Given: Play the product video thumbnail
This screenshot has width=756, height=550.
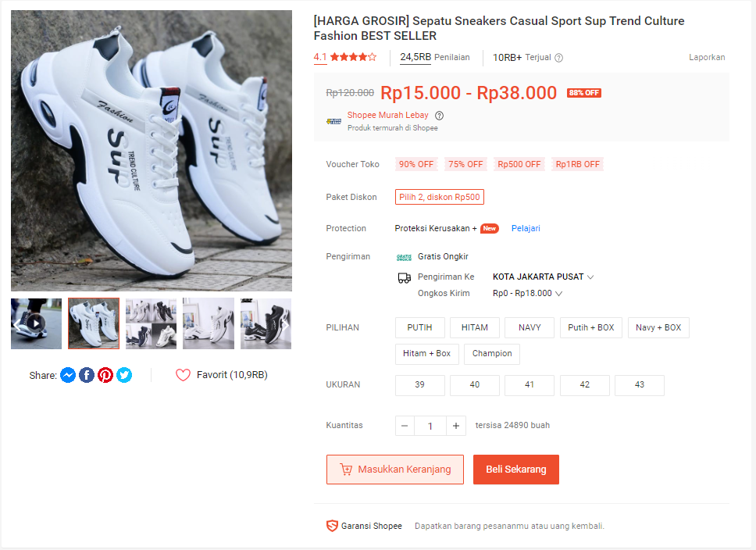Looking at the screenshot, I should click(36, 323).
